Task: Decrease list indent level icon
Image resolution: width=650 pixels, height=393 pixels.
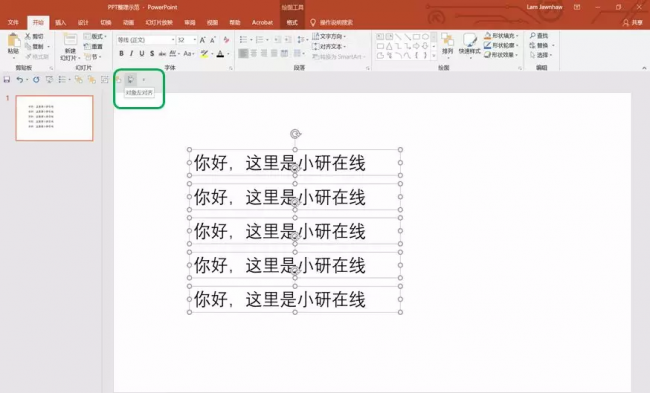Action: [x=277, y=40]
